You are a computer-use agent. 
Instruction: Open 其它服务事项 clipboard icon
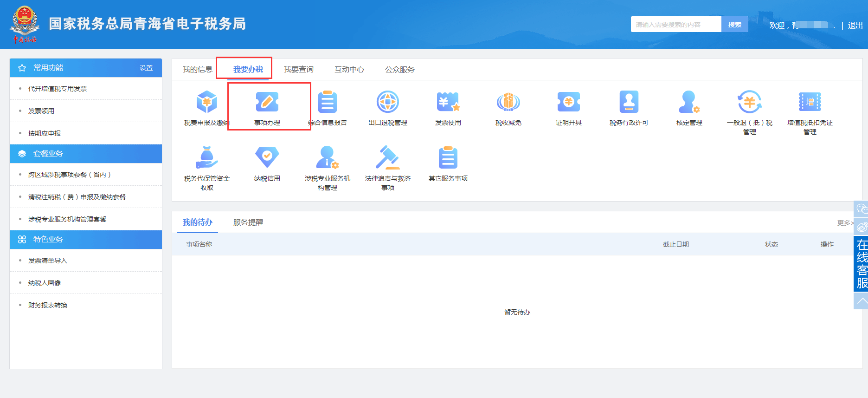click(x=448, y=158)
